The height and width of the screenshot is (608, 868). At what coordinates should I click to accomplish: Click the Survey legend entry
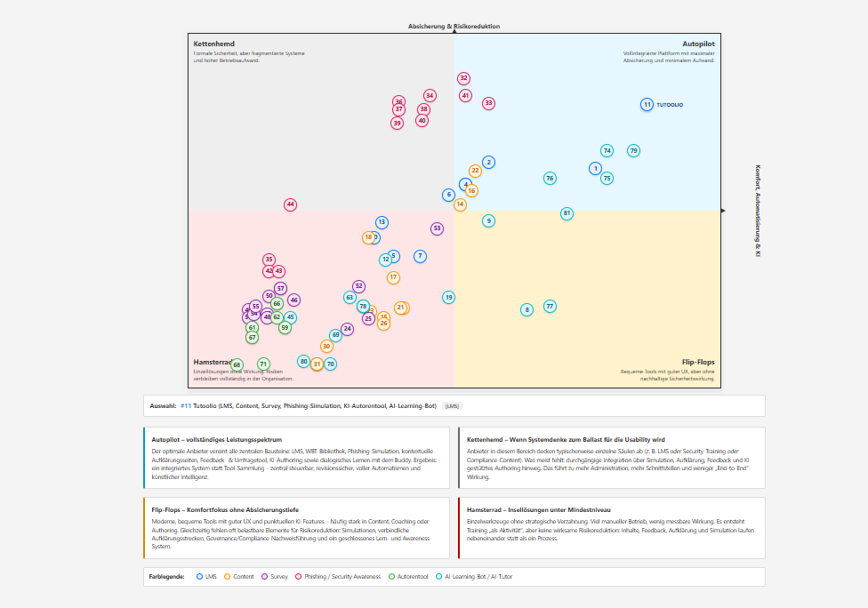(x=275, y=577)
